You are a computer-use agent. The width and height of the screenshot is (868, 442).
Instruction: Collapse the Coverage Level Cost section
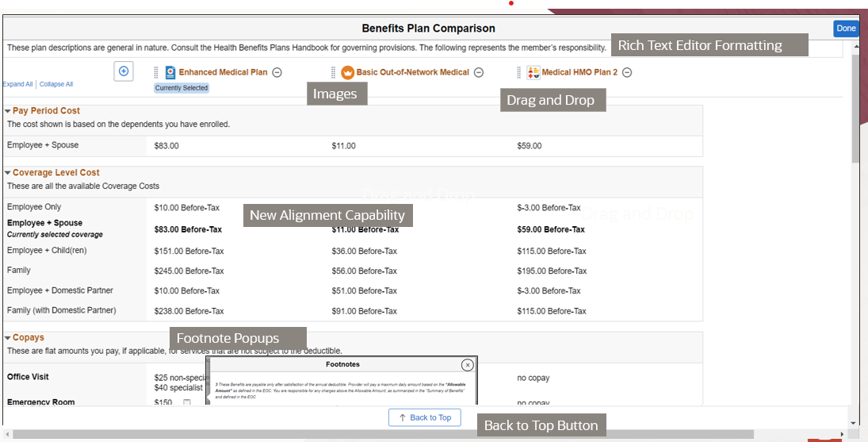click(8, 173)
